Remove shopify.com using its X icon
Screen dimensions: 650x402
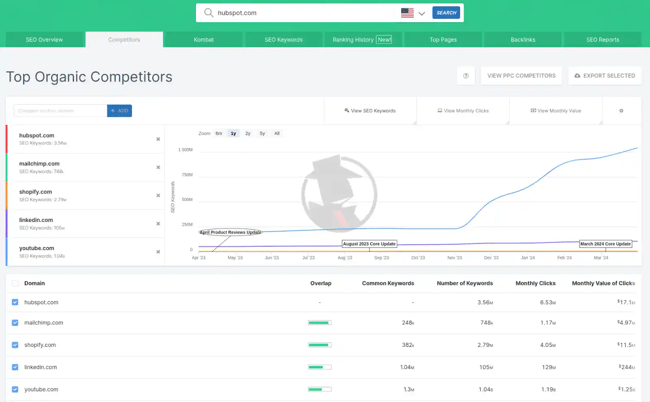[x=158, y=196]
